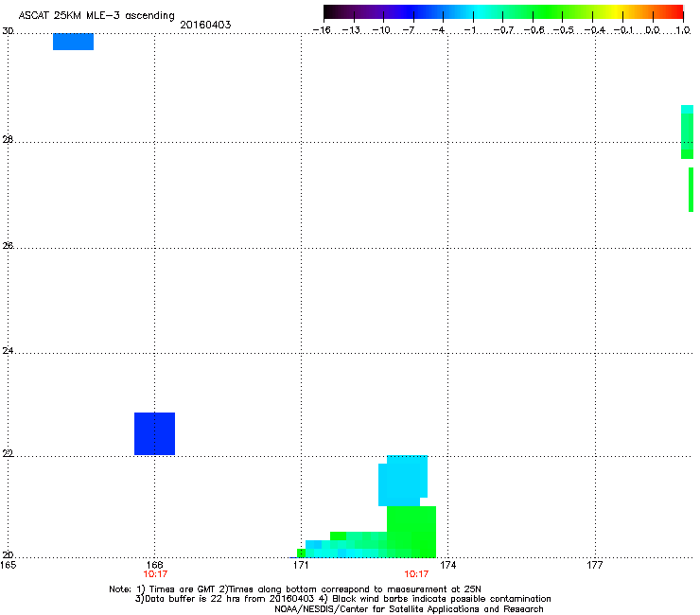Click latitude label 28

click(x=8, y=140)
